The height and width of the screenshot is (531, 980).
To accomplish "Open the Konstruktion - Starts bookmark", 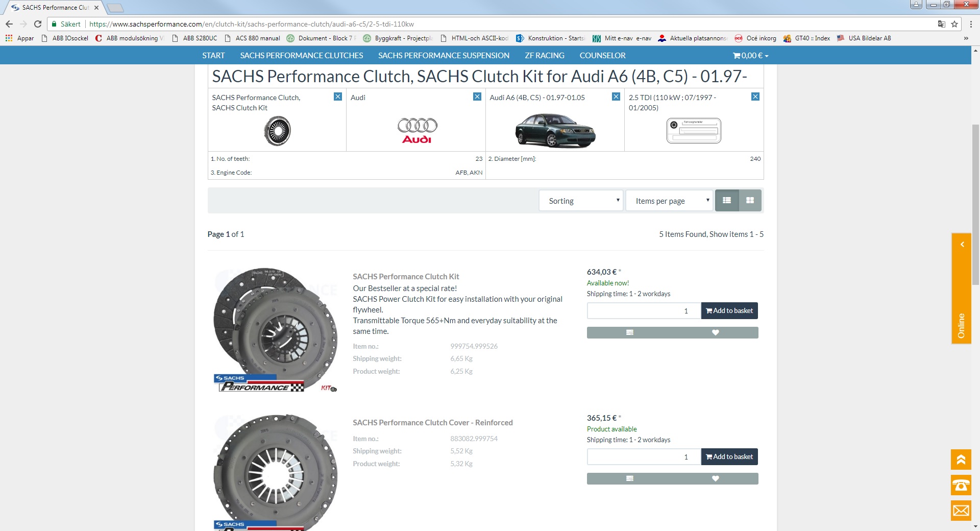I will coord(551,38).
